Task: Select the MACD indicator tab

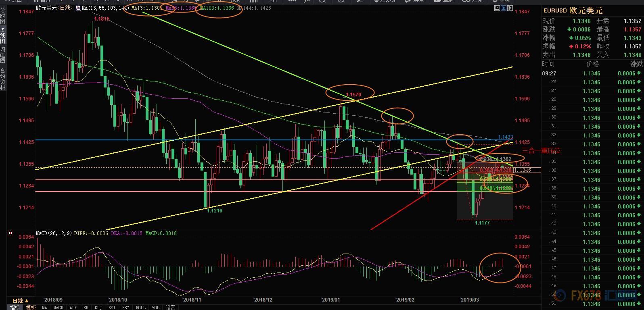Action: coord(58,307)
